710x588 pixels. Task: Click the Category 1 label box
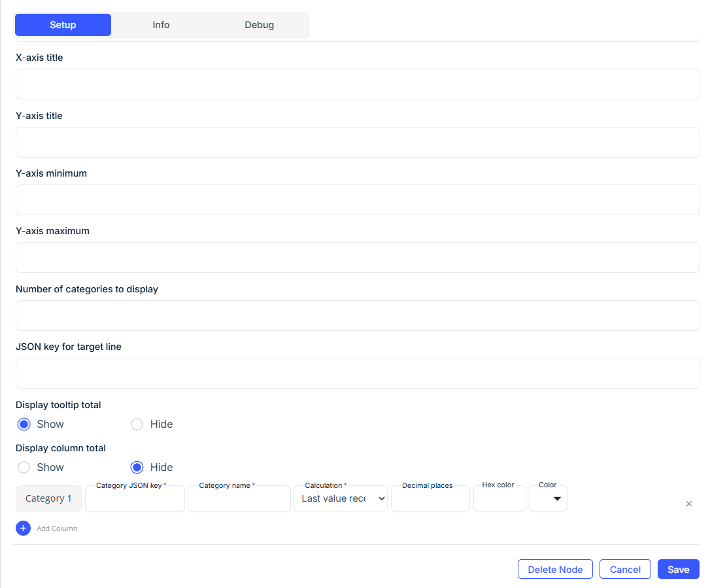point(48,498)
